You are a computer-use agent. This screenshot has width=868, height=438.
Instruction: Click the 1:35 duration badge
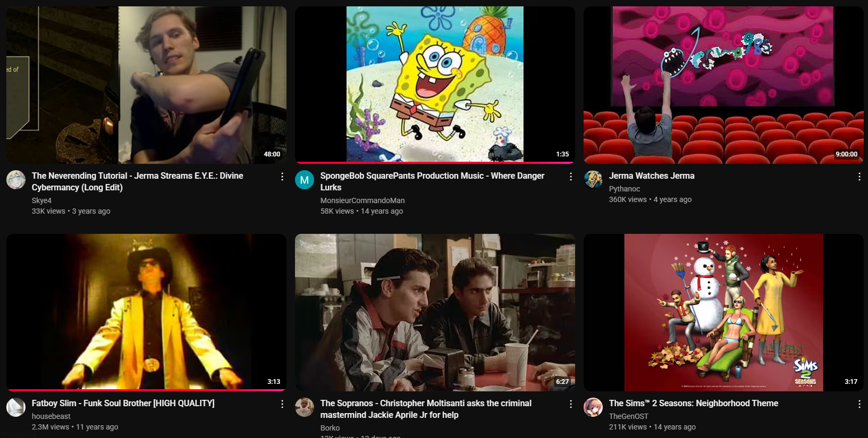(x=562, y=154)
